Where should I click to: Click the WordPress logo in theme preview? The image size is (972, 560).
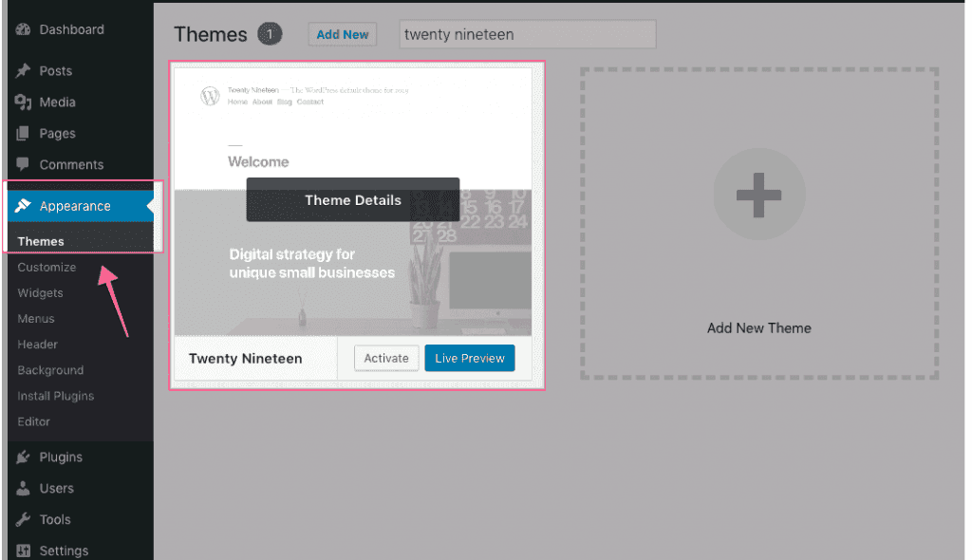click(x=210, y=96)
